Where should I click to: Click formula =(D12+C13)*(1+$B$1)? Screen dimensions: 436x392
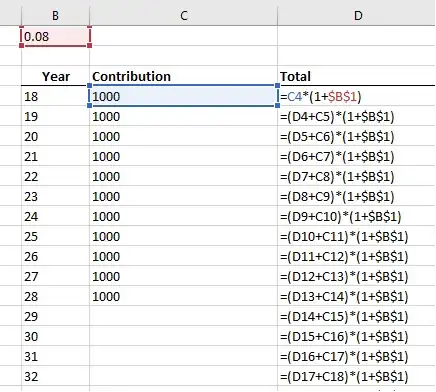(357, 276)
